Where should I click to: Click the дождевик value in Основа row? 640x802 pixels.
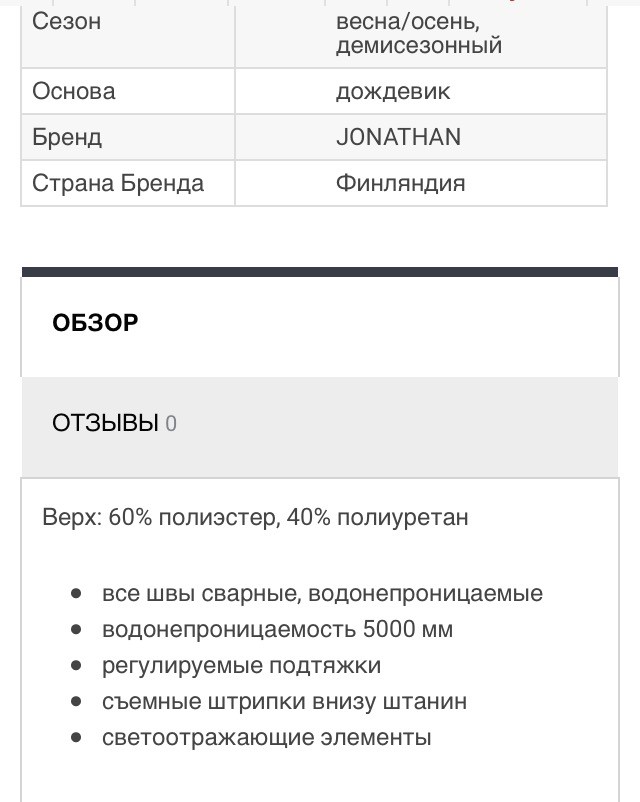393,92
